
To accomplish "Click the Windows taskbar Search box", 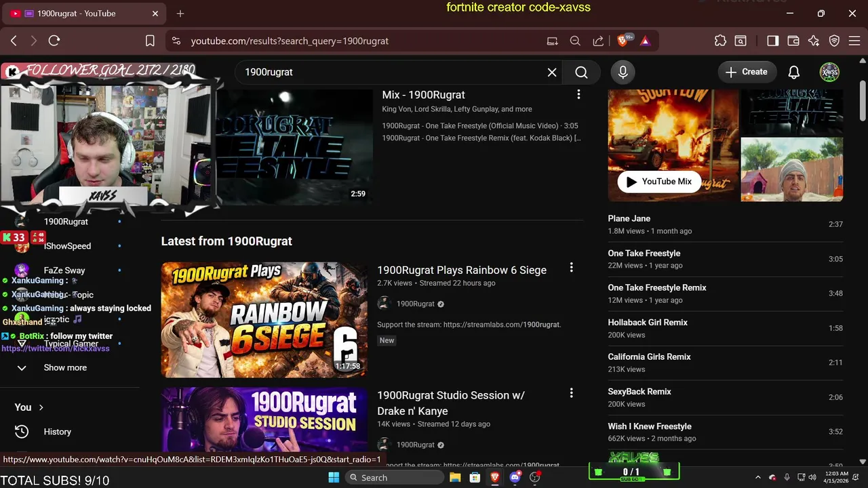I will pyautogui.click(x=395, y=477).
